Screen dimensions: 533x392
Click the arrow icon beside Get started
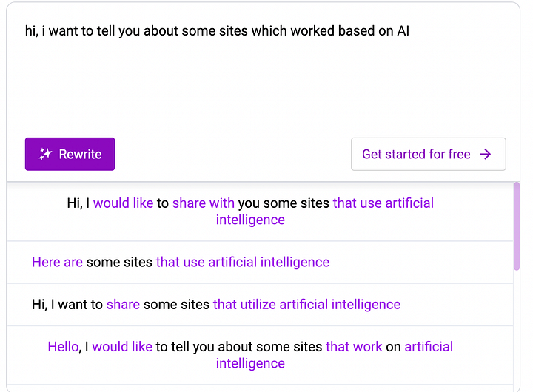(485, 155)
